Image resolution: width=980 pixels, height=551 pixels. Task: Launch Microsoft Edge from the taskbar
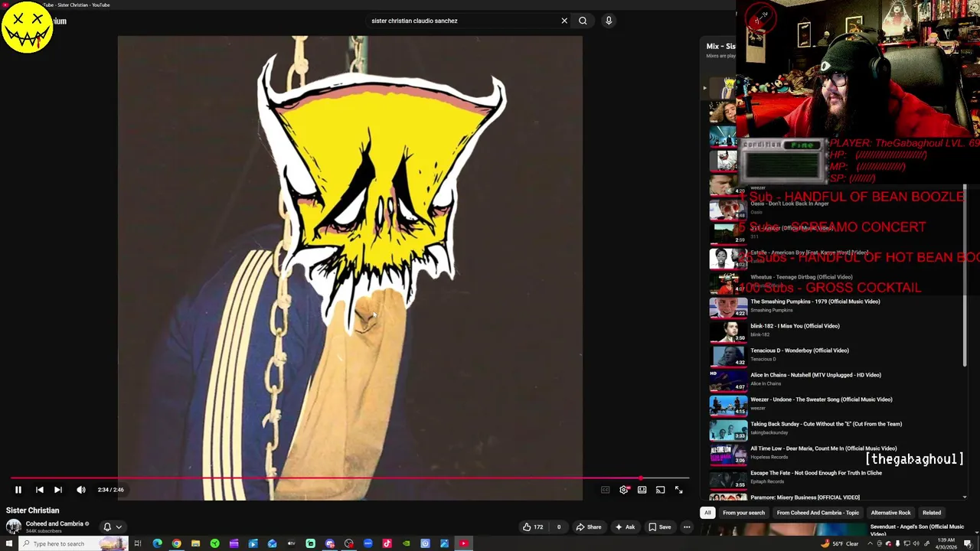point(157,543)
